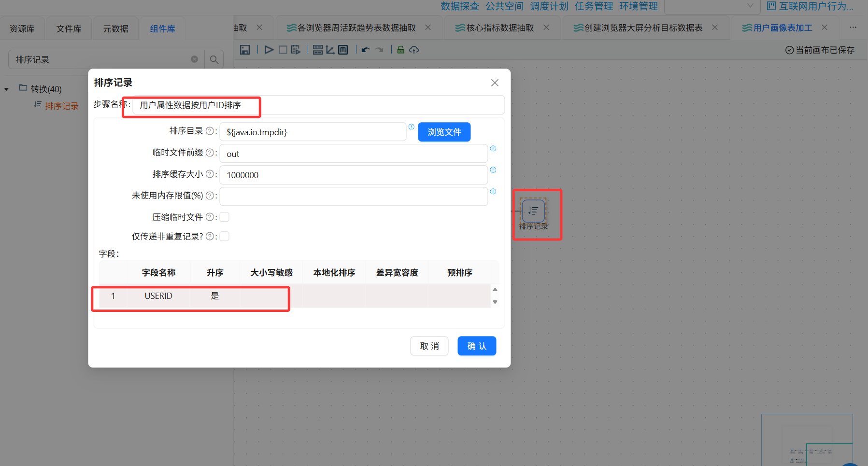Open the 创建浏览器大屏分析目标数据表 tab
The width and height of the screenshot is (868, 466).
[x=643, y=28]
